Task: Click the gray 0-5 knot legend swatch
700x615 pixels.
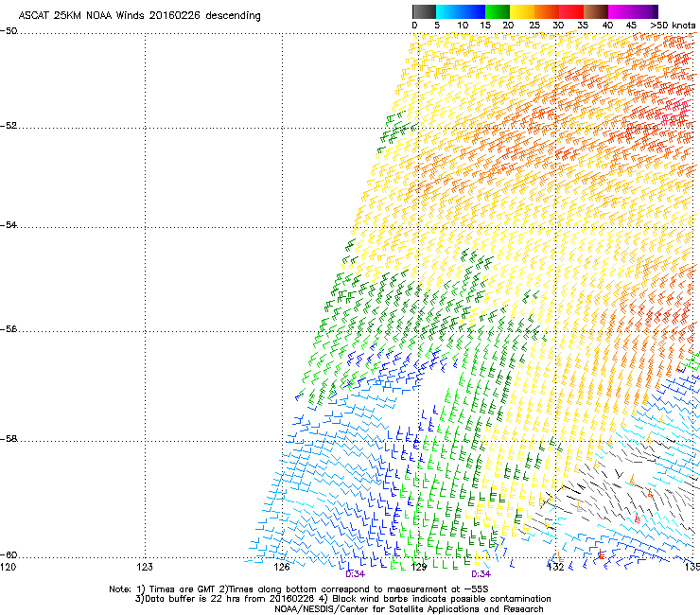Action: pyautogui.click(x=425, y=11)
